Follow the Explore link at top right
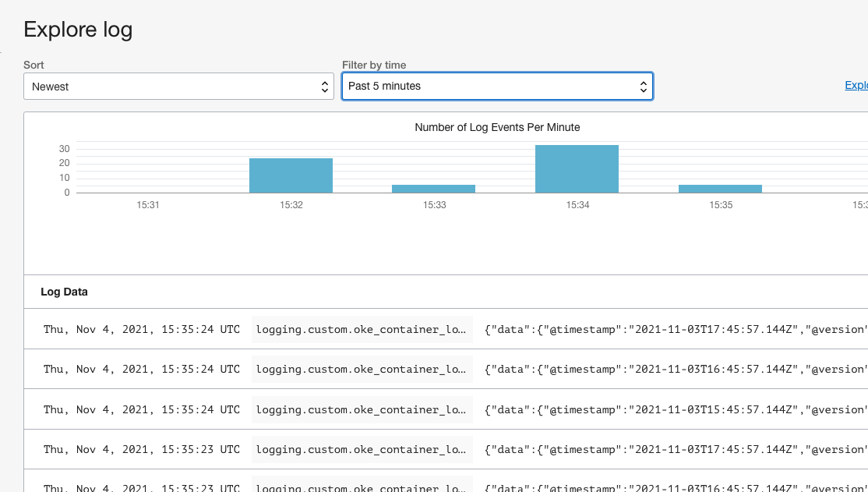 coord(856,85)
